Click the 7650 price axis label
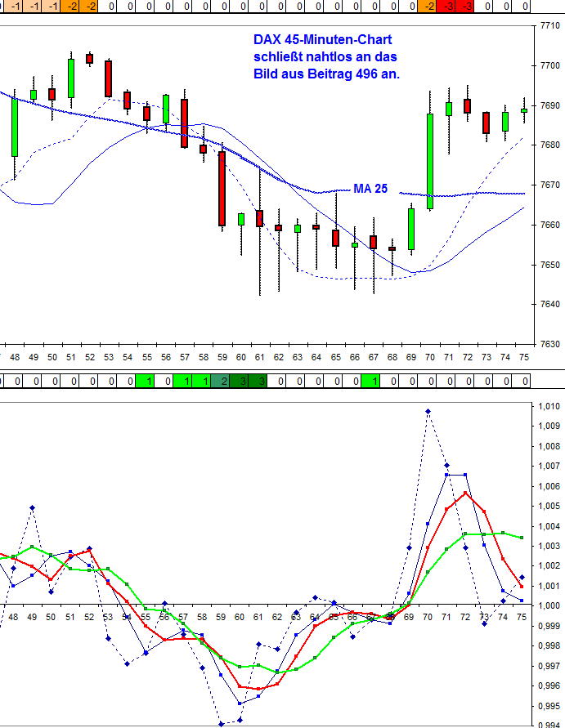The height and width of the screenshot is (728, 565). pyautogui.click(x=550, y=265)
